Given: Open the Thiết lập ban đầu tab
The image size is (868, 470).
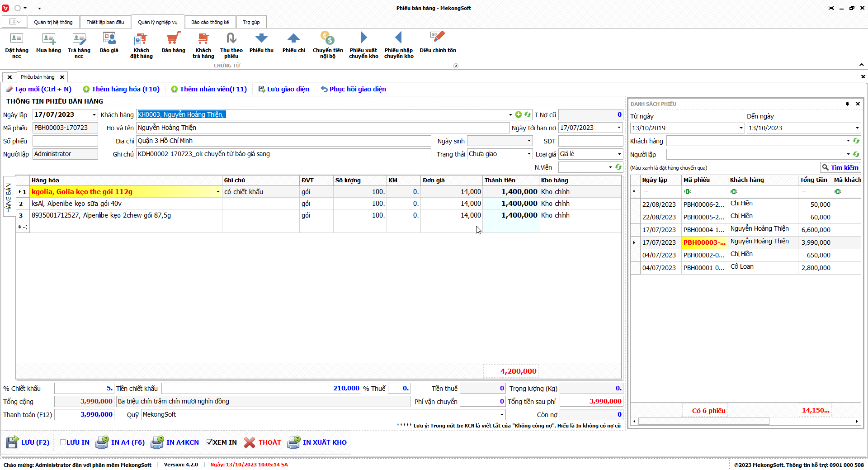Looking at the screenshot, I should coord(105,22).
